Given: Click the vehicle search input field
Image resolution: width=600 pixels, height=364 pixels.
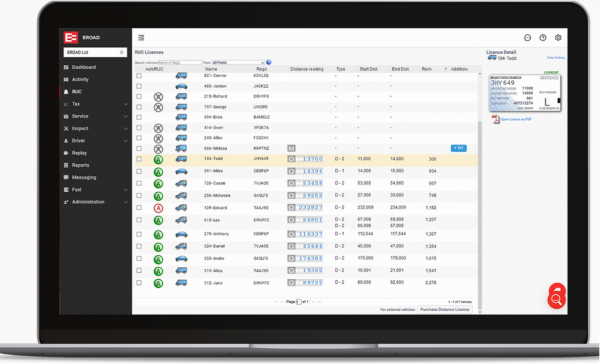Looking at the screenshot, I should [180, 62].
